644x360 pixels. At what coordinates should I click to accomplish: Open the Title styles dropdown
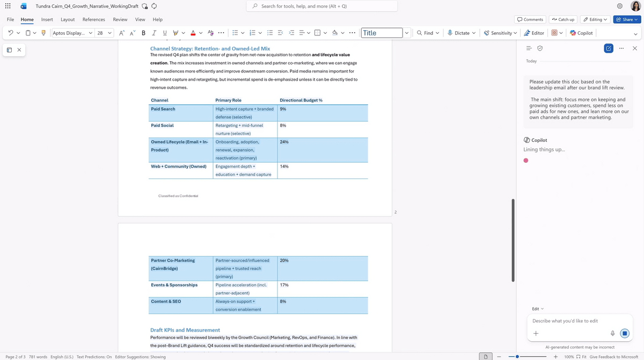[x=406, y=33]
